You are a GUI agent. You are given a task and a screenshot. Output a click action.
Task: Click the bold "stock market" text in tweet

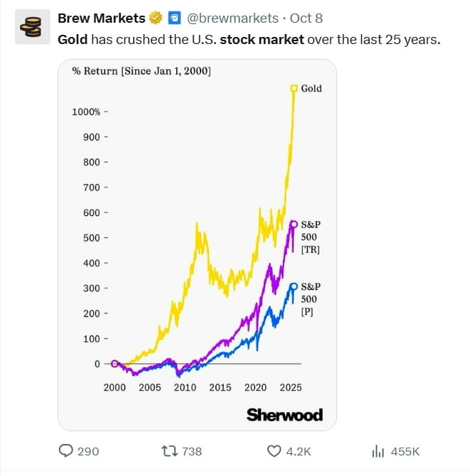262,39
